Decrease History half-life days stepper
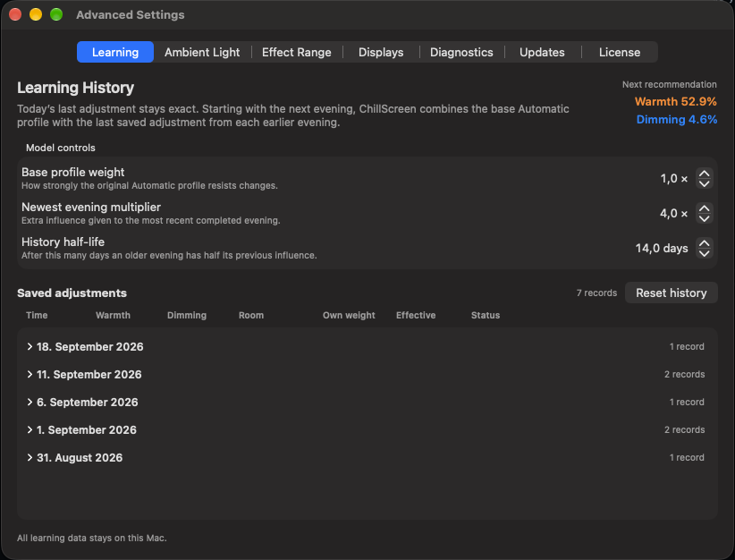Image resolution: width=735 pixels, height=560 pixels. coord(704,253)
